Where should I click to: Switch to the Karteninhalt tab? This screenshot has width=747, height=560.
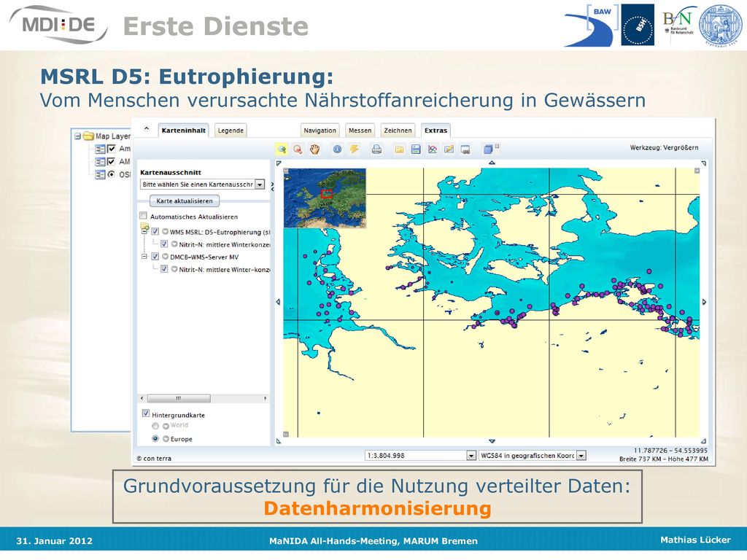point(183,131)
